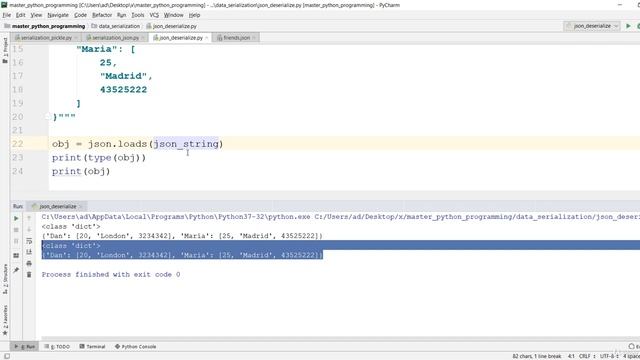Clear console output with the trash icon
This screenshot has width=640, height=360.
pos(29,275)
